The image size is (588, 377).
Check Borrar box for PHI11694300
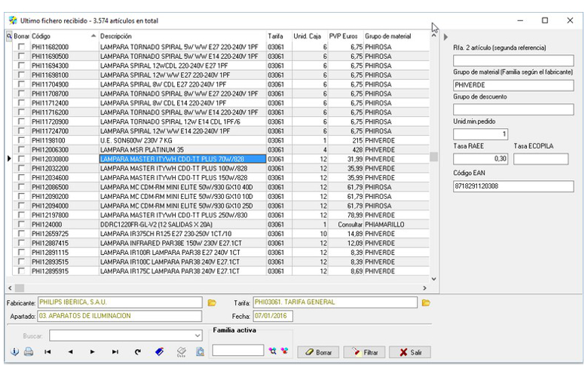(x=21, y=66)
